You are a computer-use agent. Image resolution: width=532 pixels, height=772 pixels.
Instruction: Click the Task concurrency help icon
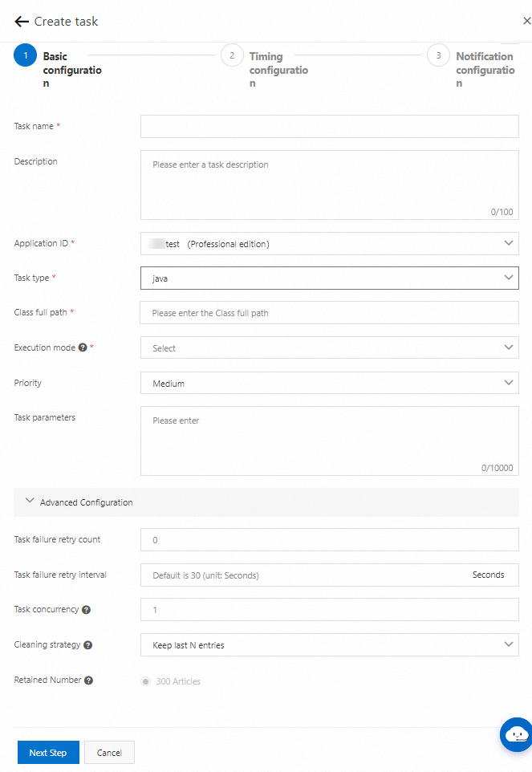[87, 610]
